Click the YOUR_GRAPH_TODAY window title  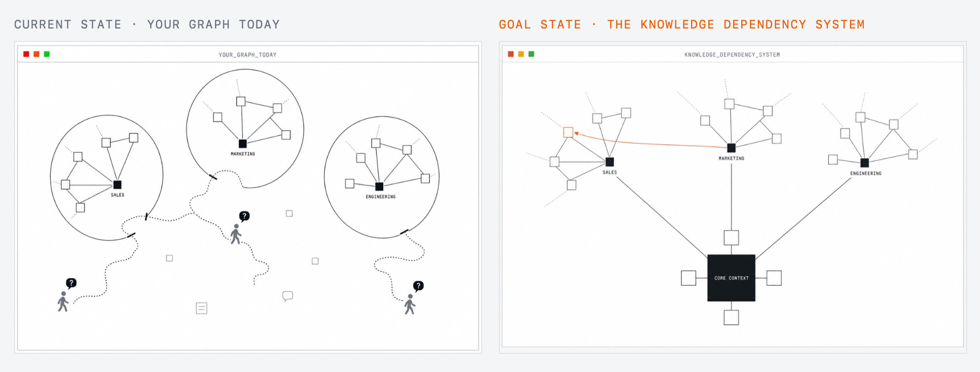coord(248,55)
